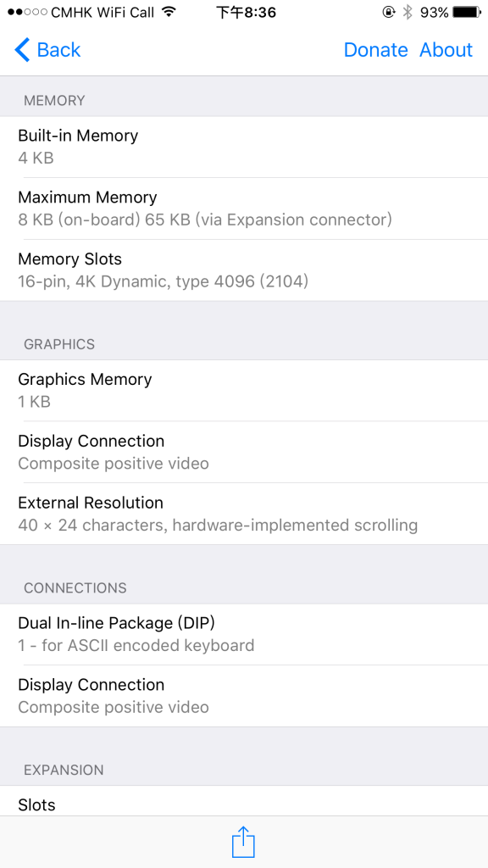Image resolution: width=488 pixels, height=868 pixels.
Task: Tap the Wi-Fi status icon
Action: (169, 12)
